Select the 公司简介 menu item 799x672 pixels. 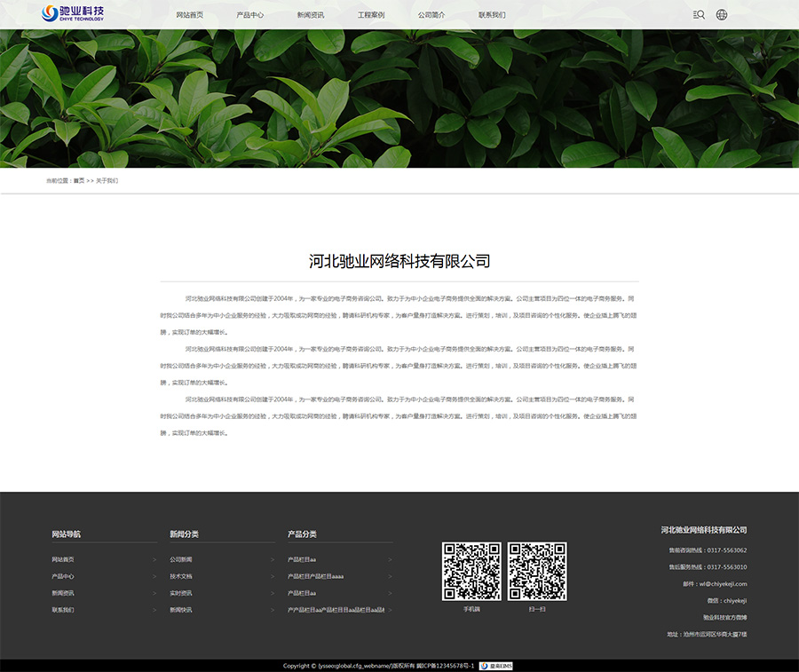click(431, 15)
